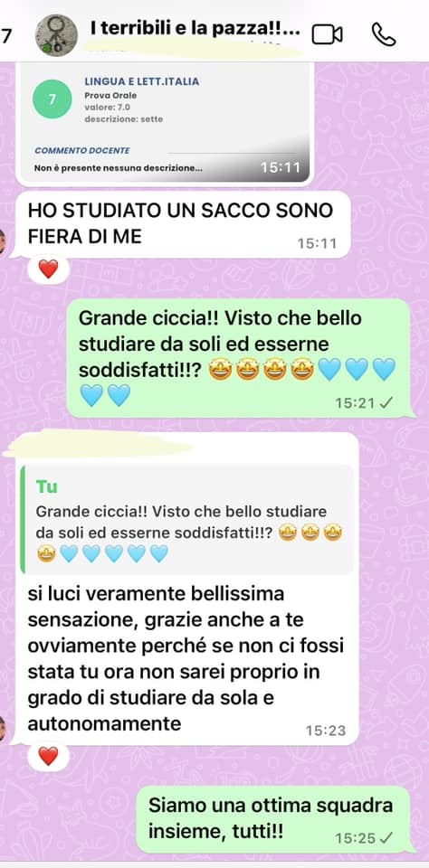Viewport: 429px width, 868px height.
Task: Start a voice call via phone icon
Action: (383, 34)
